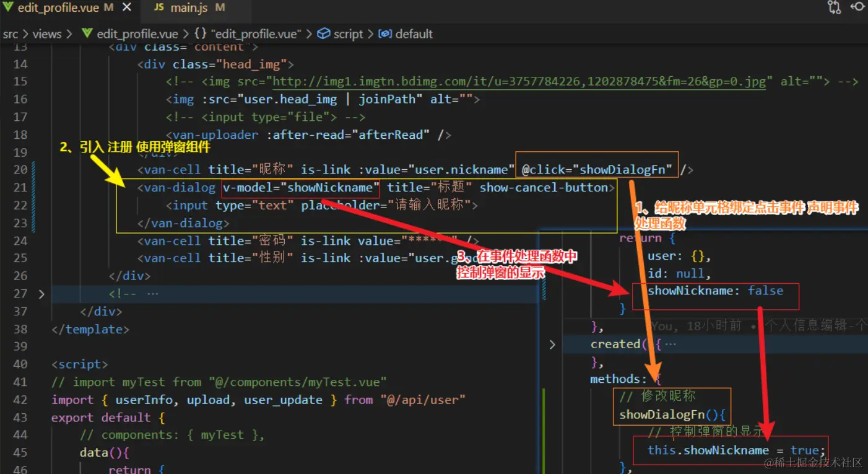
Task: Open the compare changes icon in the editor title bar
Action: click(834, 7)
